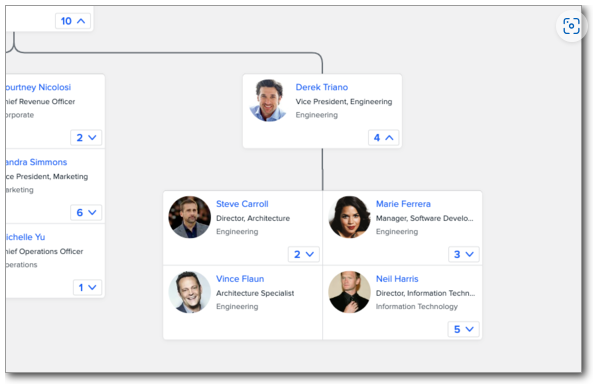Image resolution: width=594 pixels, height=388 pixels.
Task: Select the 'Manager, Software Develo...' title text
Action: click(425, 218)
